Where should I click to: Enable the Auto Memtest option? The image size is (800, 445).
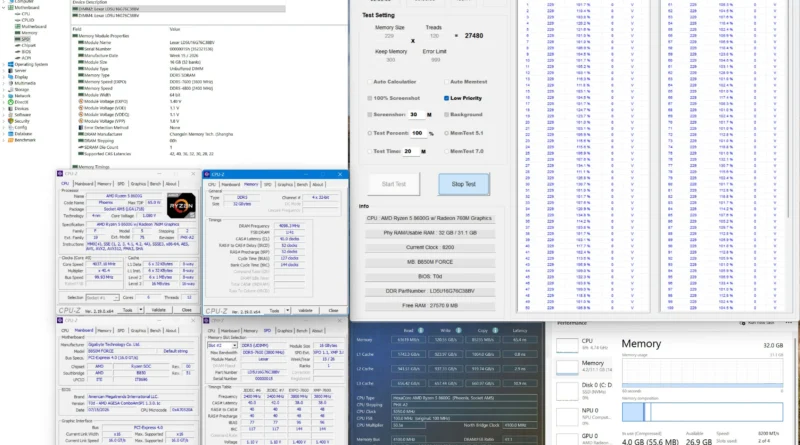point(446,82)
